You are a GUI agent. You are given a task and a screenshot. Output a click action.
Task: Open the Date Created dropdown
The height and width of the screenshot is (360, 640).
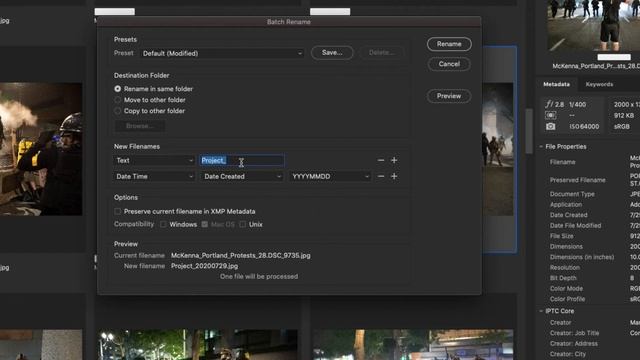click(242, 176)
